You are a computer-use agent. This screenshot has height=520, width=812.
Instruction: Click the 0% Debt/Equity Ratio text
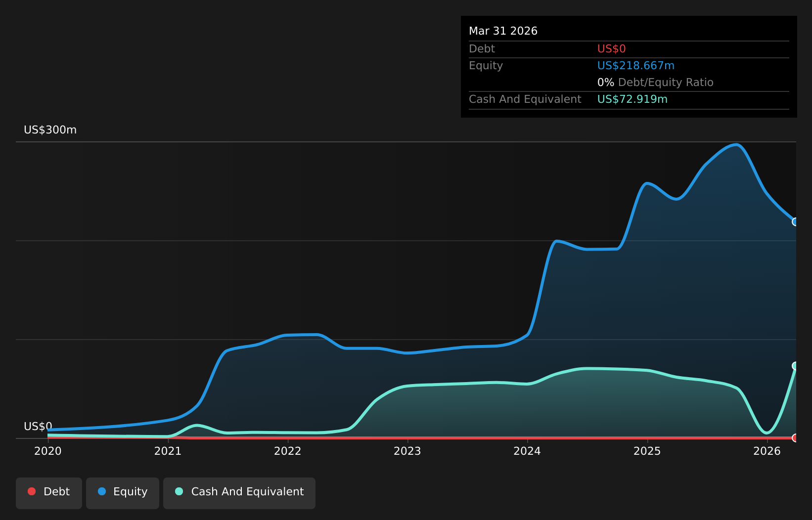[x=655, y=83]
